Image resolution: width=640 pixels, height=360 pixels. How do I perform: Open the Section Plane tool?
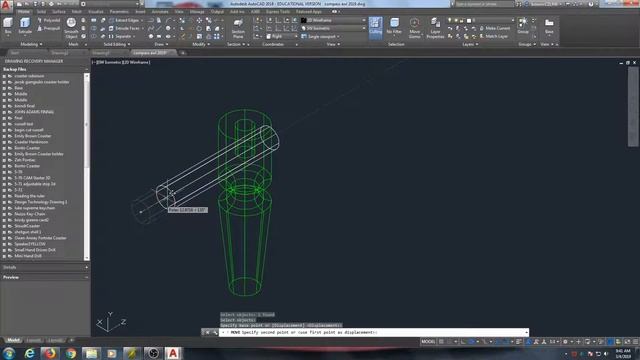click(x=238, y=28)
